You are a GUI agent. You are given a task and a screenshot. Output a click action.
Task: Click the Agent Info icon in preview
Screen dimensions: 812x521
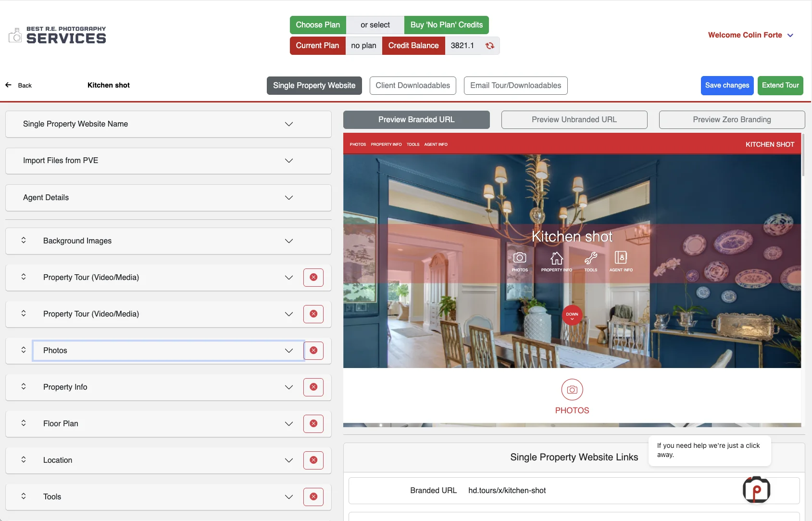(x=621, y=259)
